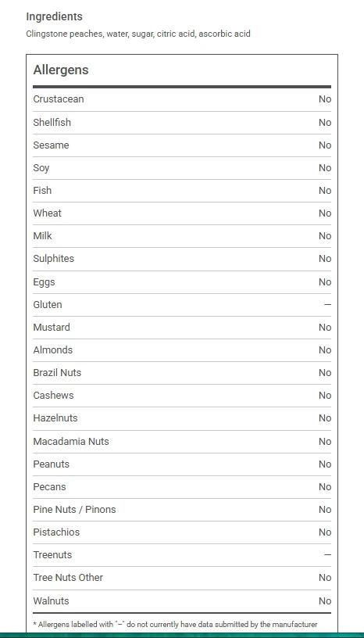This screenshot has height=638, width=364.
Task: Click the Shellfish row's No value
Action: point(324,123)
